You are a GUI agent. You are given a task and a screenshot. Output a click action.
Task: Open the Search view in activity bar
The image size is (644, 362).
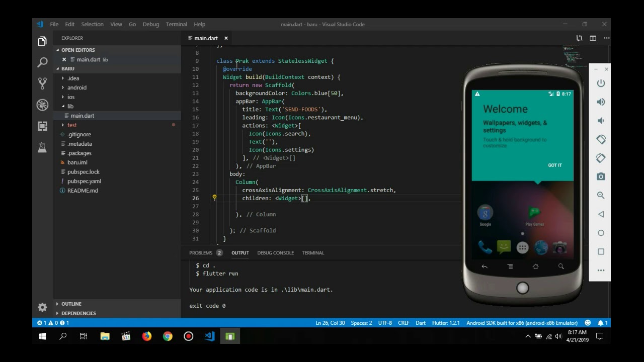coord(42,62)
